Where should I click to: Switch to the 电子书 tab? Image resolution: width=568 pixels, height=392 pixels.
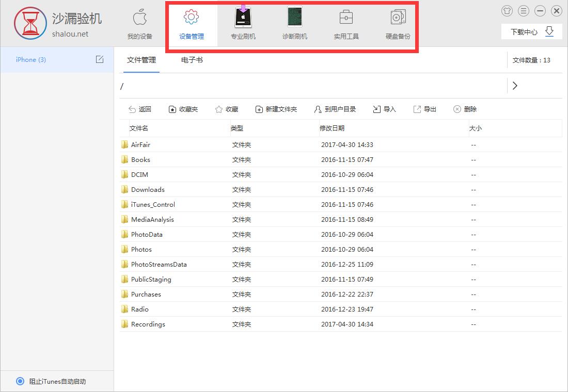pyautogui.click(x=192, y=60)
